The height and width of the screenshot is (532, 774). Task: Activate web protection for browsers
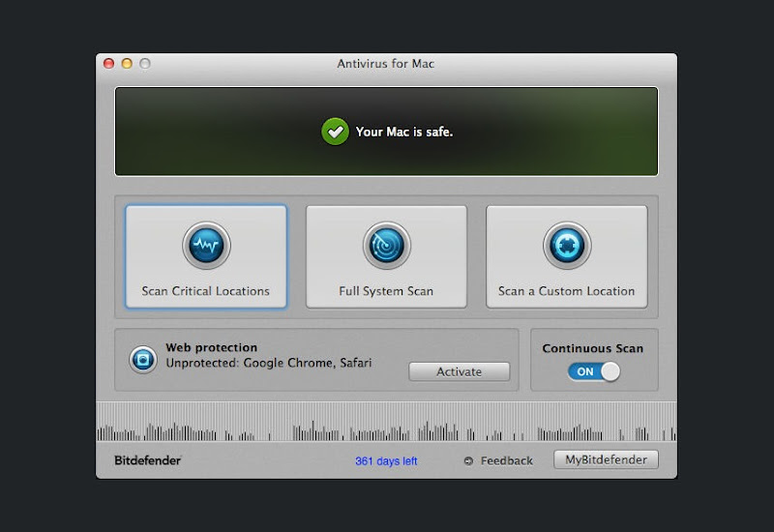coord(459,371)
